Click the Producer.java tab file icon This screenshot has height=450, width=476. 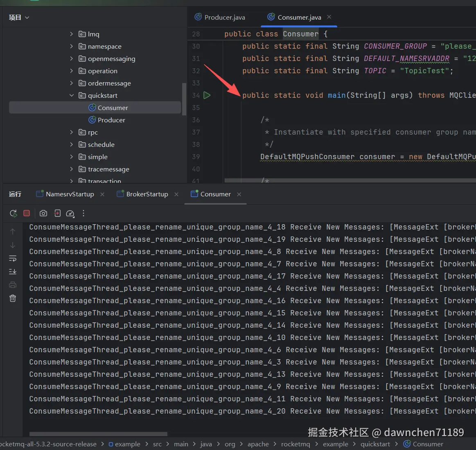click(198, 17)
